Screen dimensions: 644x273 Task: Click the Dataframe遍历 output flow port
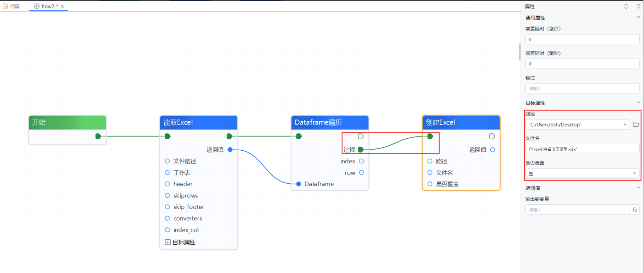coord(361,136)
